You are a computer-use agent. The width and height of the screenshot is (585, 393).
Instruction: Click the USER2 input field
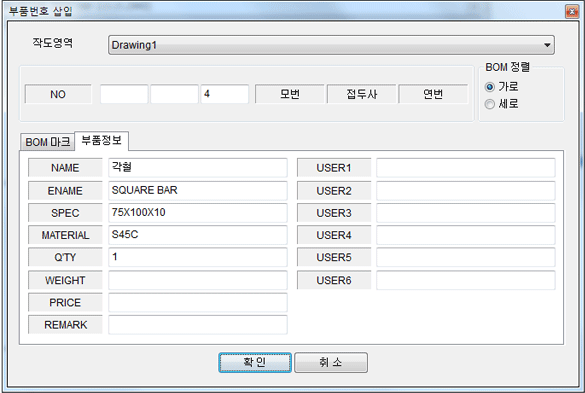(x=466, y=191)
